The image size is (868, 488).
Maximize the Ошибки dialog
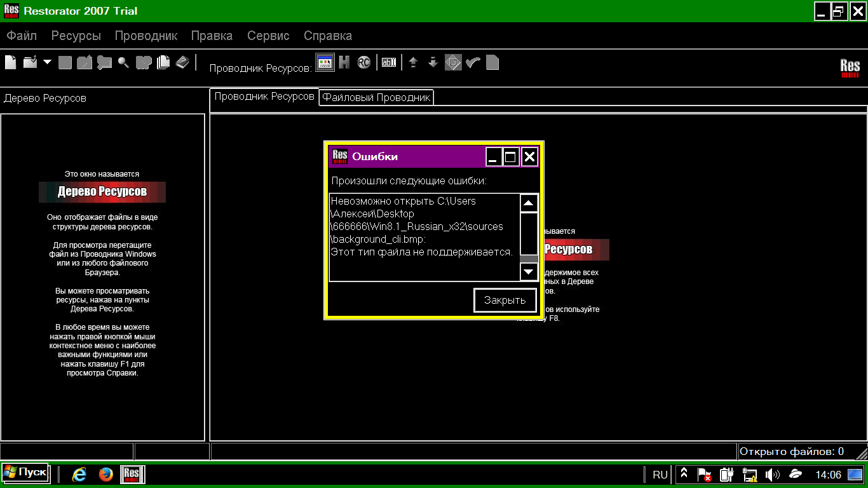511,157
